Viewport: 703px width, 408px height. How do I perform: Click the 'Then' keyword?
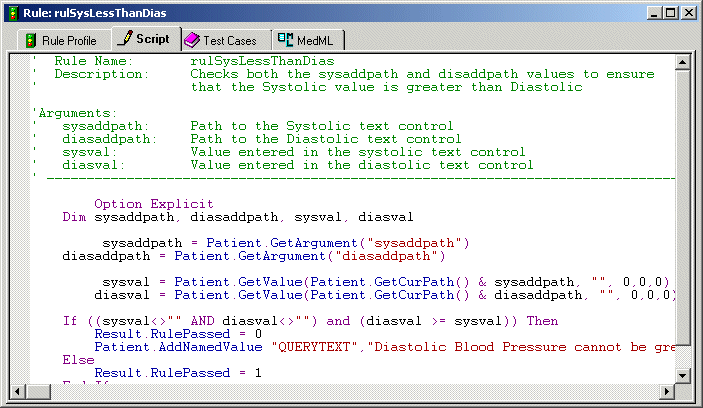click(542, 321)
